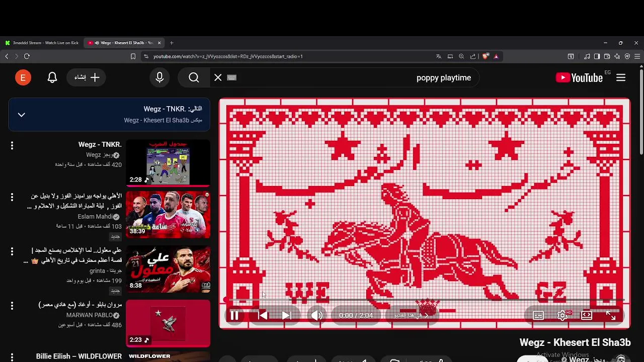Go back in browser history
644x362 pixels.
coord(7,56)
